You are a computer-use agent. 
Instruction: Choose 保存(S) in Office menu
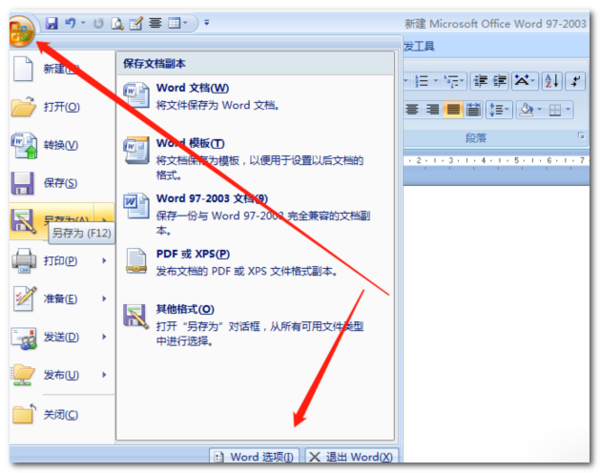pyautogui.click(x=62, y=183)
